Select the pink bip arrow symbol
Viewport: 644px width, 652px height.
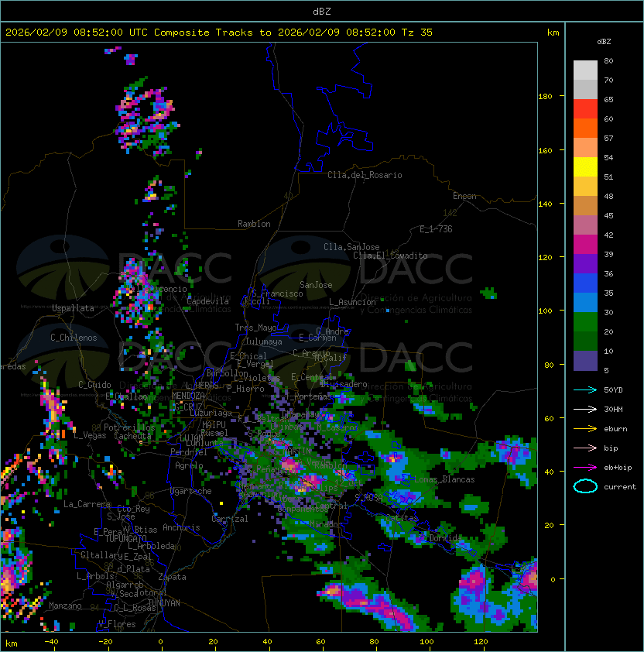[x=585, y=448]
